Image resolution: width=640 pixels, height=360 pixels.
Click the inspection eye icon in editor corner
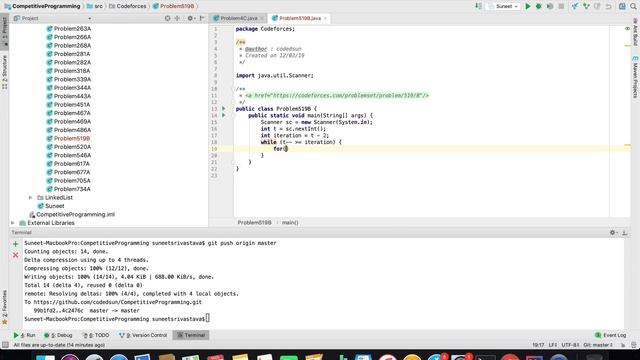[627, 29]
